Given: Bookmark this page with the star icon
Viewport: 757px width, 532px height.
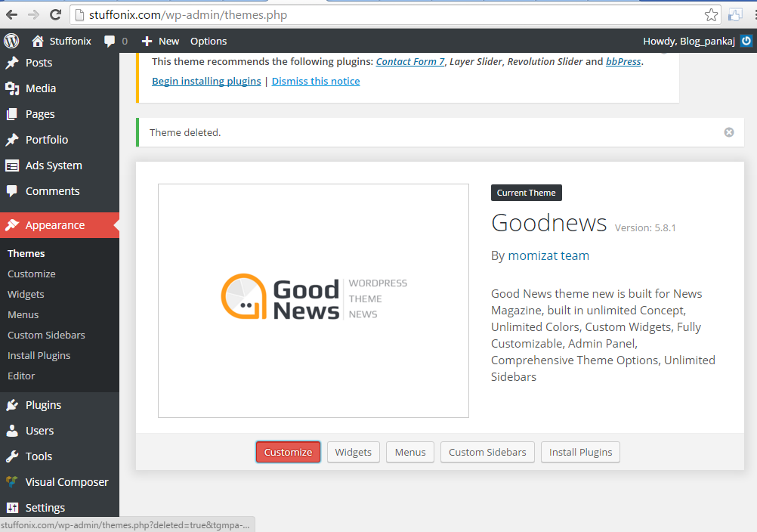Looking at the screenshot, I should click(711, 15).
